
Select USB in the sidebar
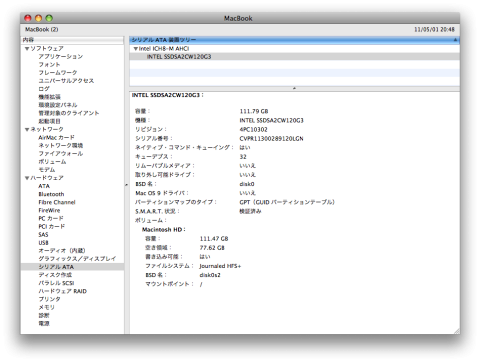pos(43,243)
